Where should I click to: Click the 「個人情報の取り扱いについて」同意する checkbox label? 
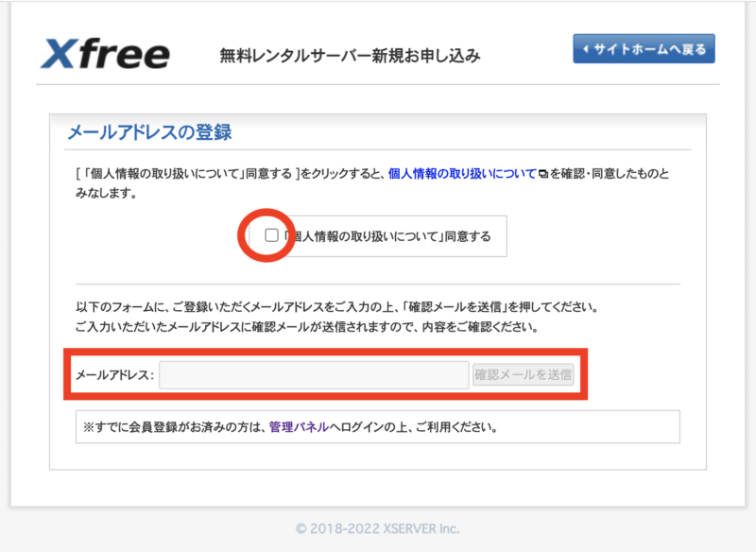coord(387,236)
